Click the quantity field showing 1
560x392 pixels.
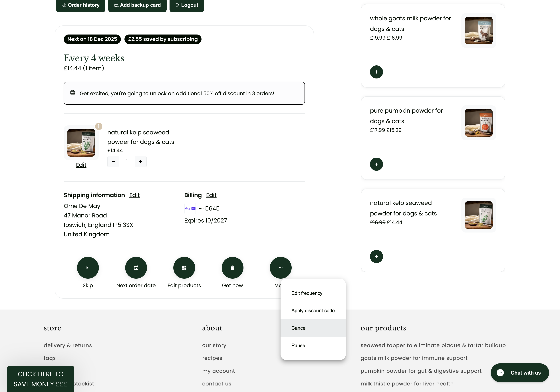[127, 162]
